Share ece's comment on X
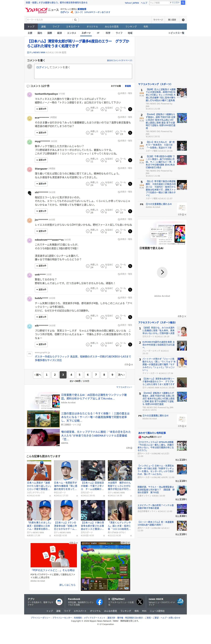 pos(130,133)
